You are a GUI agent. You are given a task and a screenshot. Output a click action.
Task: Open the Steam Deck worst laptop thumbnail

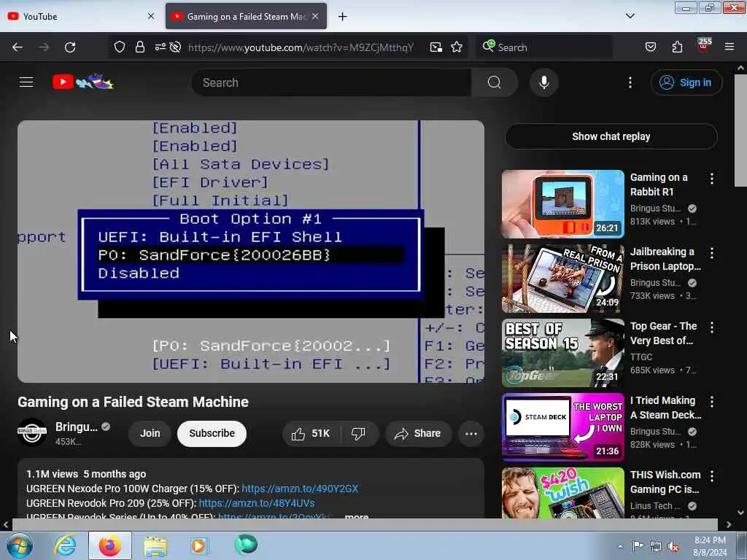[x=562, y=427]
